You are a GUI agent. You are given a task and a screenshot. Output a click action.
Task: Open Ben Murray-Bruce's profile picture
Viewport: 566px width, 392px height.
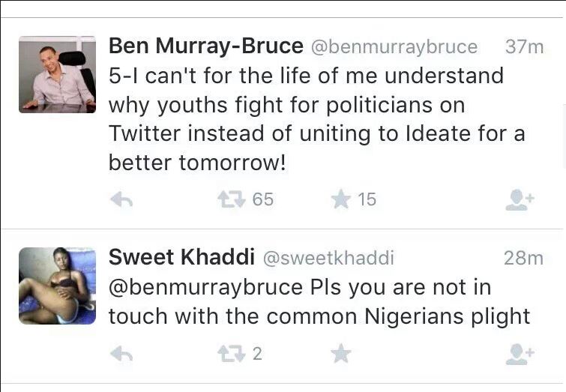tap(57, 74)
